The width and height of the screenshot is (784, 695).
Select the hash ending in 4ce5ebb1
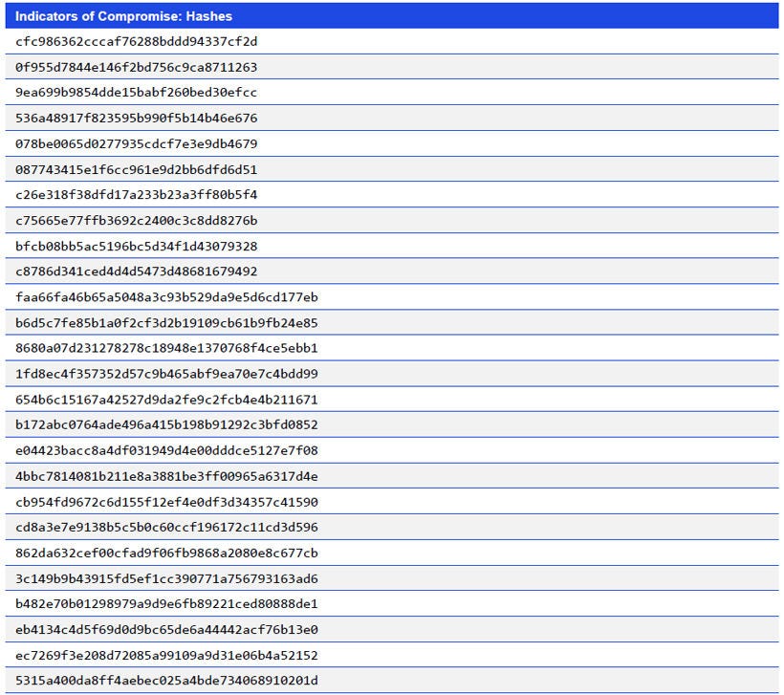pos(163,349)
